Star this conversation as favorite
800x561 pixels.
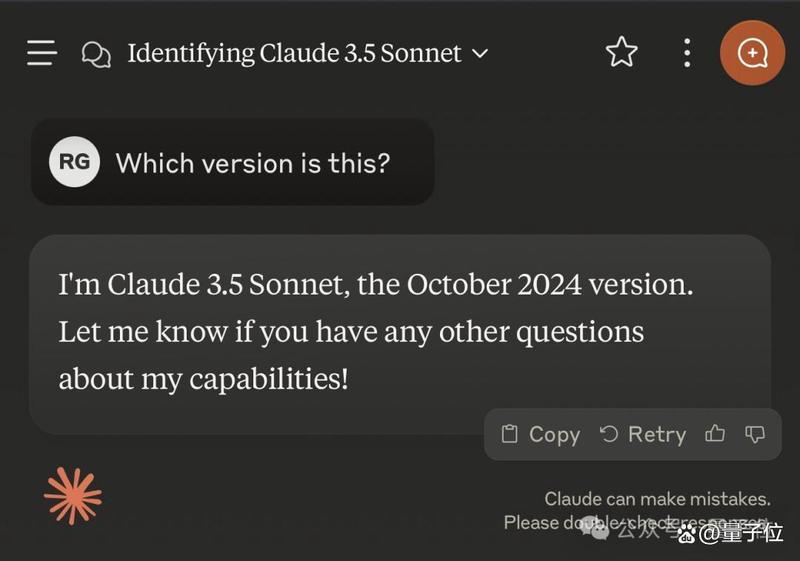tap(621, 52)
